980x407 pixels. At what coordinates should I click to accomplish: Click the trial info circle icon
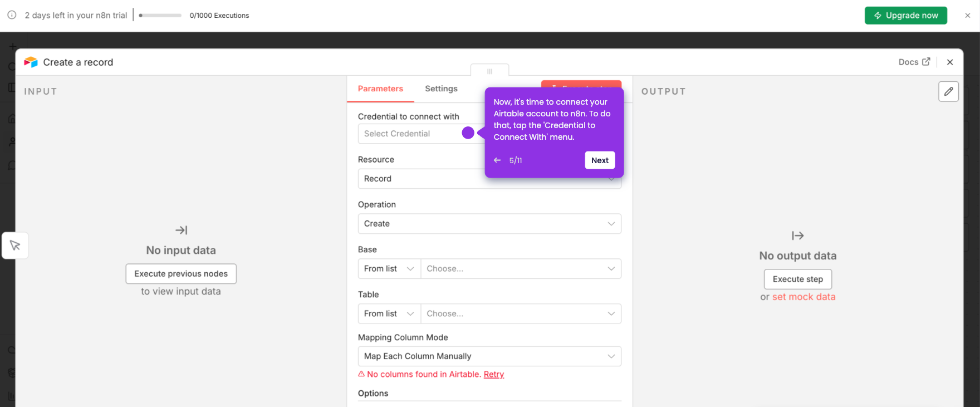click(x=12, y=15)
